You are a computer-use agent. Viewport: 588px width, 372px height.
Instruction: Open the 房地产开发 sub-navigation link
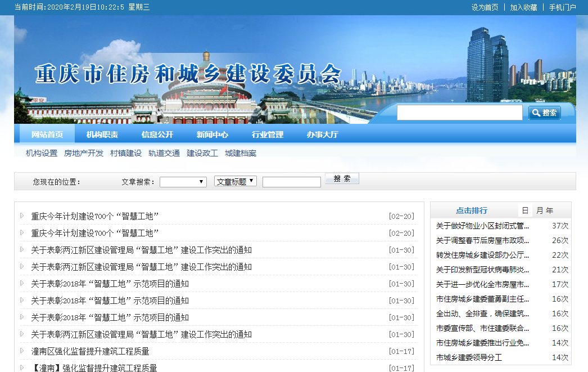click(84, 153)
